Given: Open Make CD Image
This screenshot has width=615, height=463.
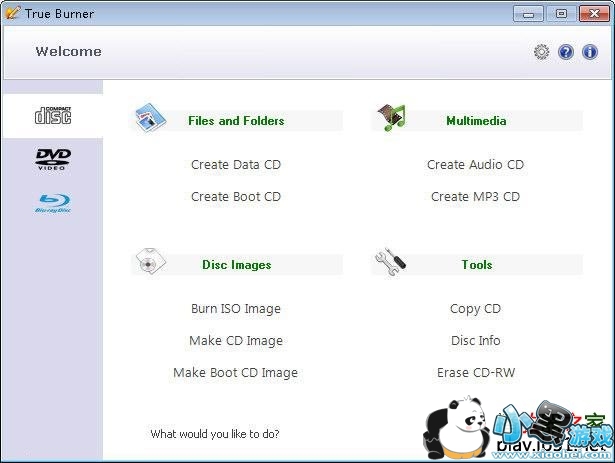Looking at the screenshot, I should (x=236, y=341).
